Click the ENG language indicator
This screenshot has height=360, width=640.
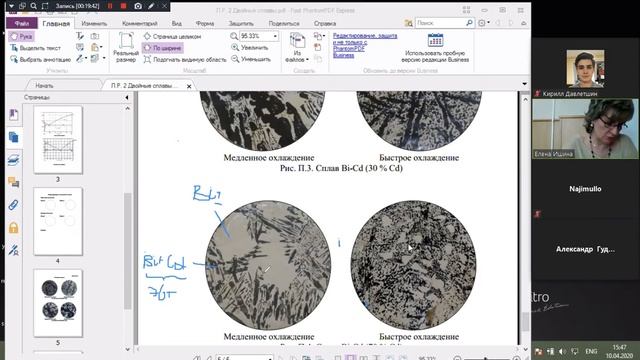pyautogui.click(x=591, y=351)
